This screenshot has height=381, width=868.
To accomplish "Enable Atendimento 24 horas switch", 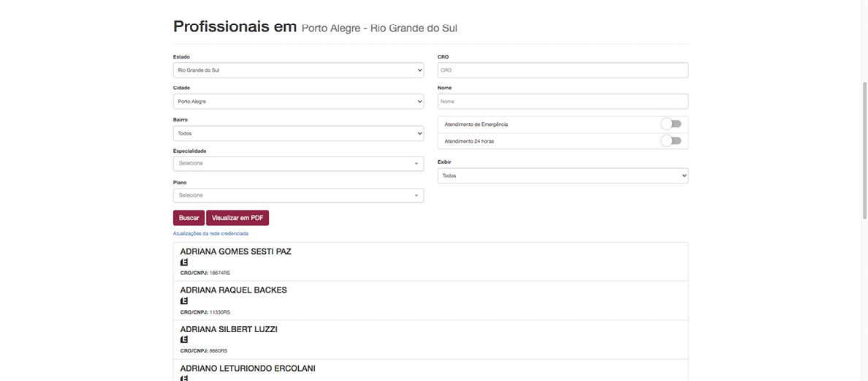I will 671,140.
